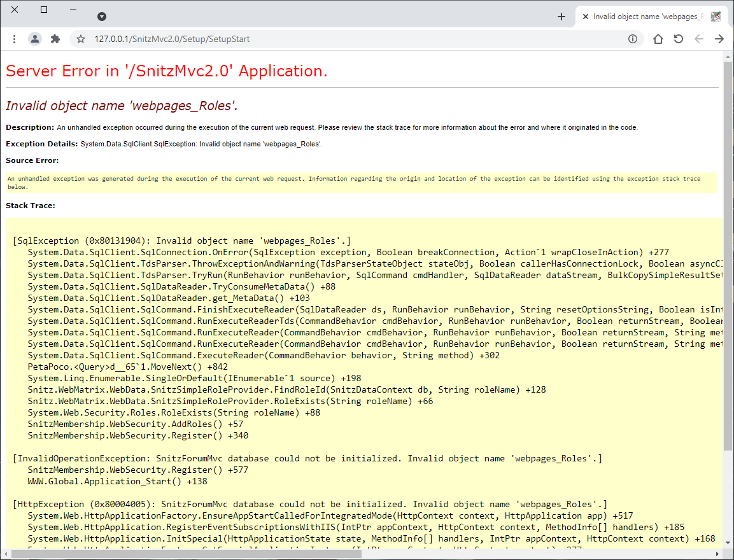Go to the home page icon

point(658,39)
